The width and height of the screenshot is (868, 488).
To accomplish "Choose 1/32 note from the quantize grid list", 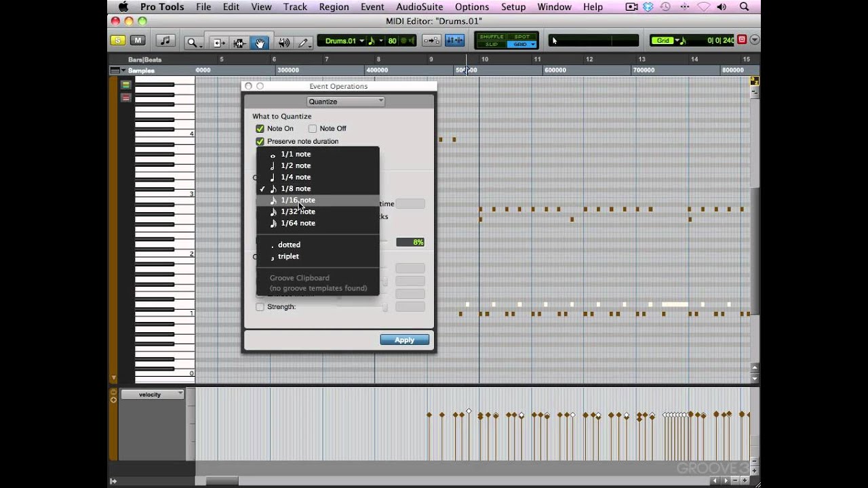I will 317,212.
